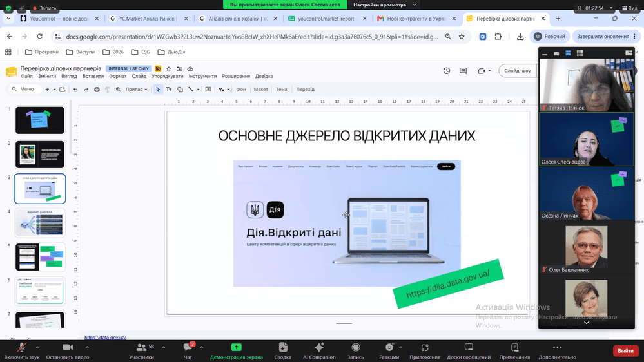Click green Демонстрация экрана share button
The height and width of the screenshot is (362, 644).
click(236, 351)
